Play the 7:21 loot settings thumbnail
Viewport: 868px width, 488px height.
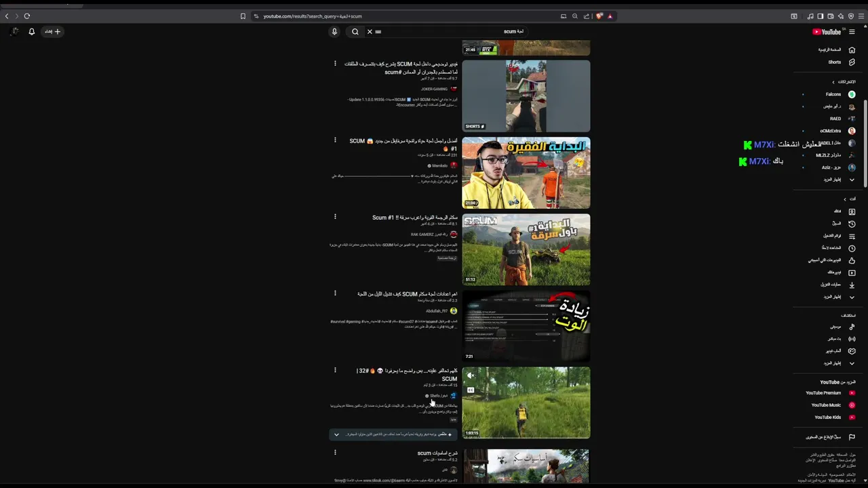(526, 326)
